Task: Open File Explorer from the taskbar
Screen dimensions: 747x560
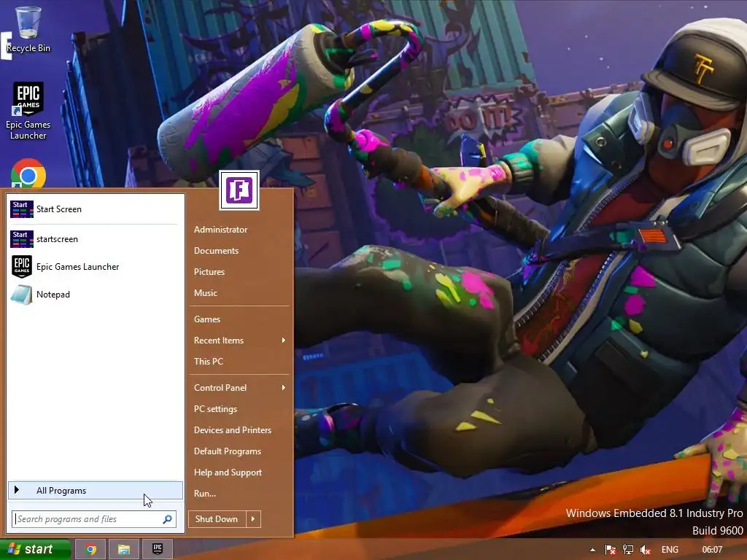Action: click(x=124, y=550)
